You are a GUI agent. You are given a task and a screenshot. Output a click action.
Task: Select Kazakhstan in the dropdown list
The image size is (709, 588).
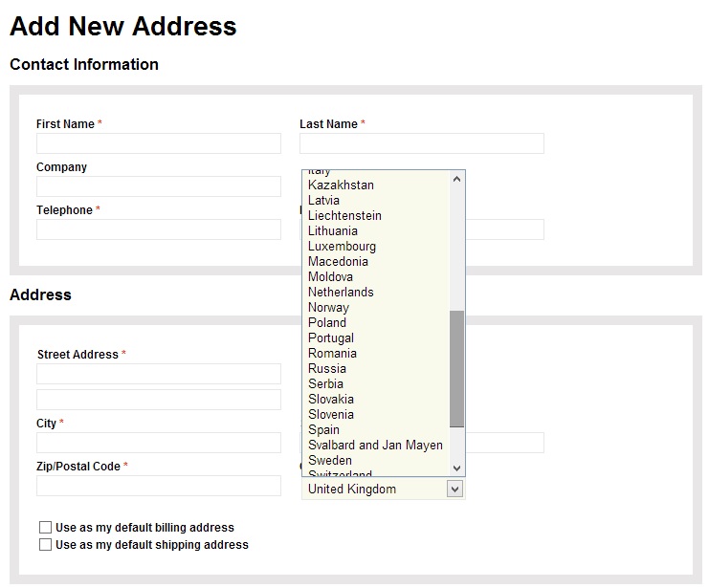click(x=341, y=185)
